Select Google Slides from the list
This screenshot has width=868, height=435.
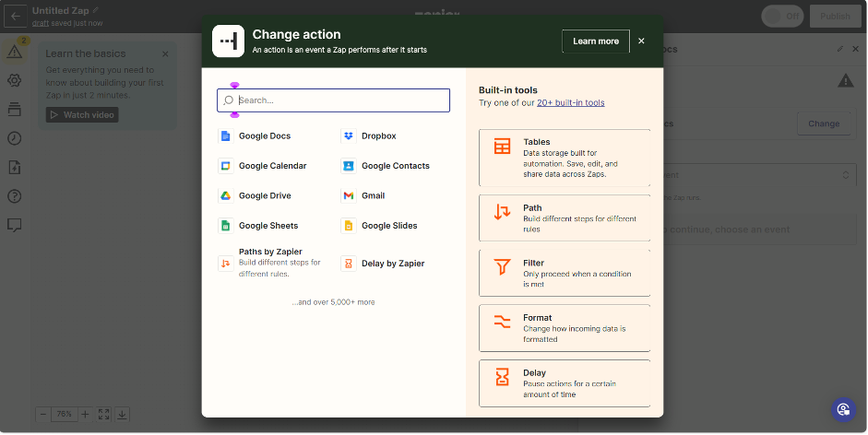click(388, 226)
